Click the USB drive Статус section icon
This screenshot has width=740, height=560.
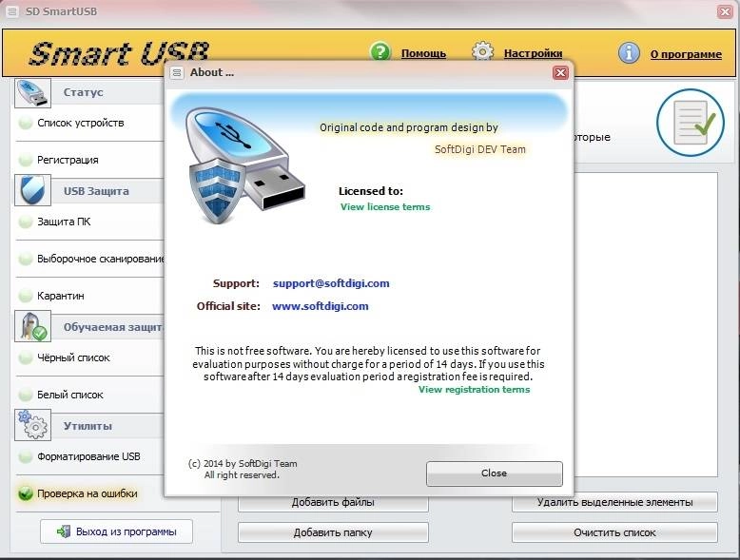coord(32,93)
